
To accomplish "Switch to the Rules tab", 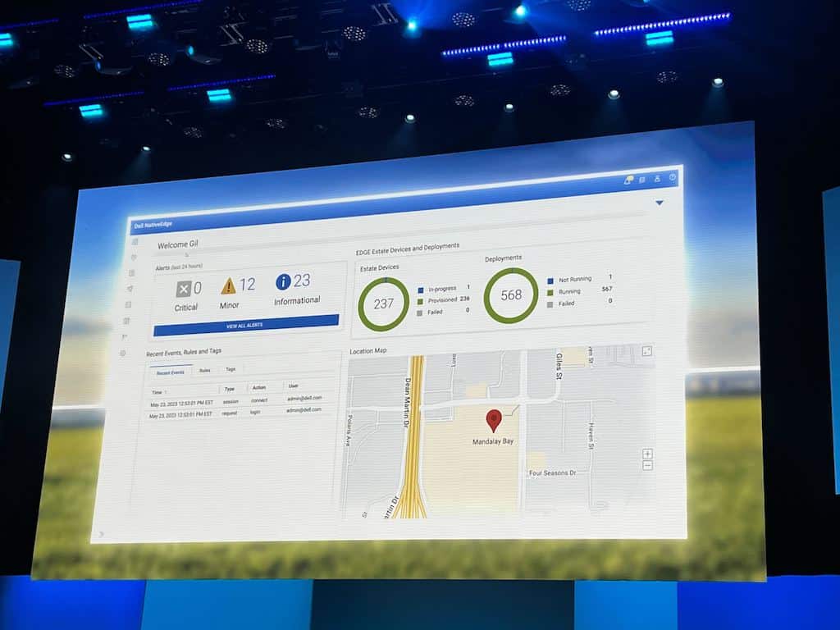I will (x=204, y=371).
